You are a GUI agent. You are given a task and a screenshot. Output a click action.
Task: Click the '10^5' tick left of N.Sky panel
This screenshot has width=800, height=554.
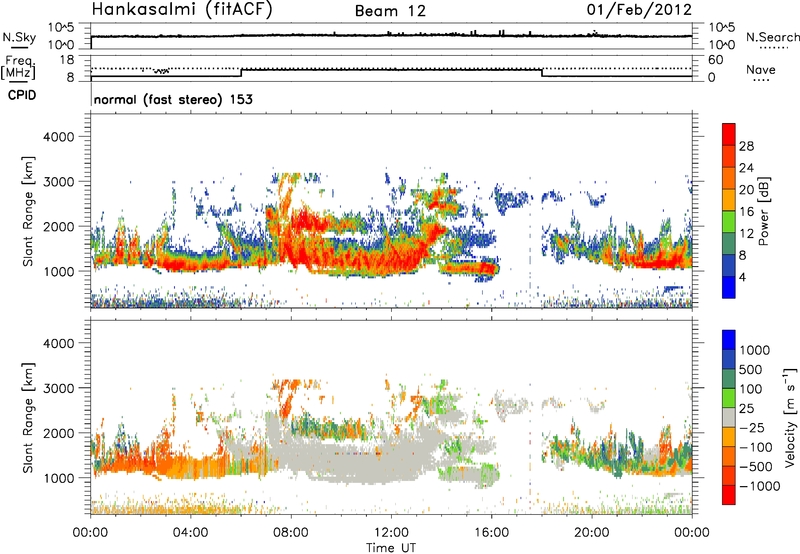click(61, 27)
